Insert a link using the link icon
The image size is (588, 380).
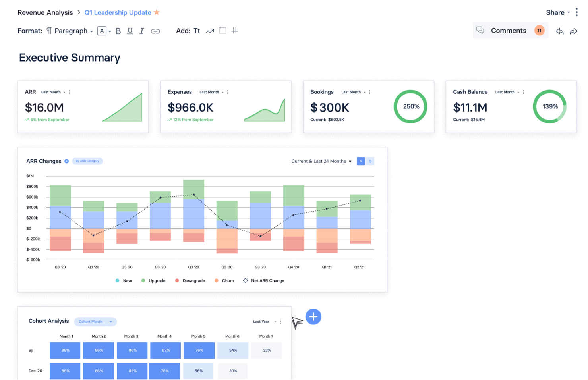click(x=156, y=31)
